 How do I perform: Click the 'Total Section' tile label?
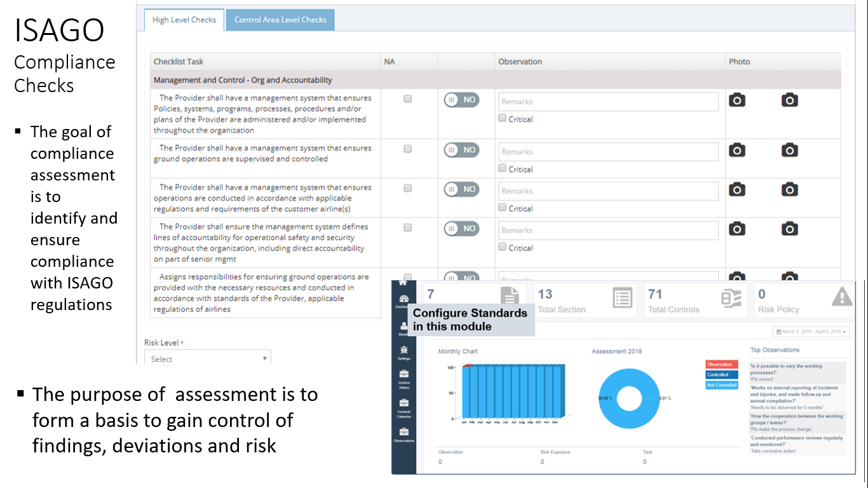(x=562, y=309)
